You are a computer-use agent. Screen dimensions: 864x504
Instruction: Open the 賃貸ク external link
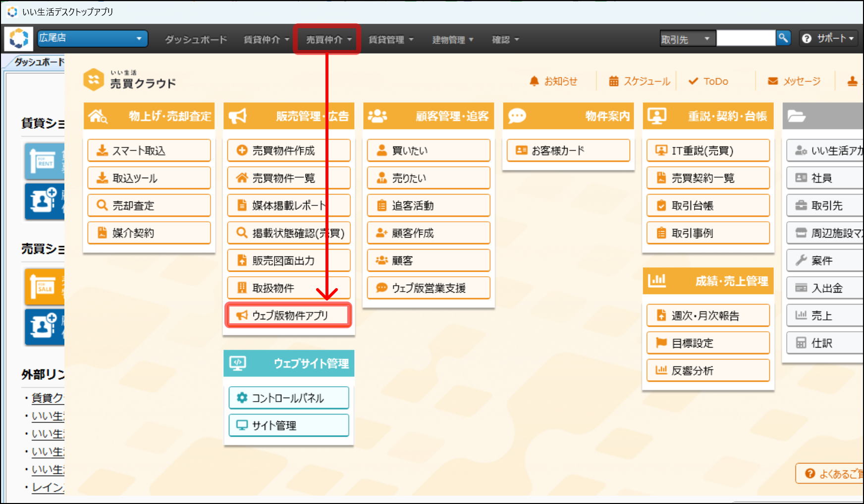[x=48, y=398]
